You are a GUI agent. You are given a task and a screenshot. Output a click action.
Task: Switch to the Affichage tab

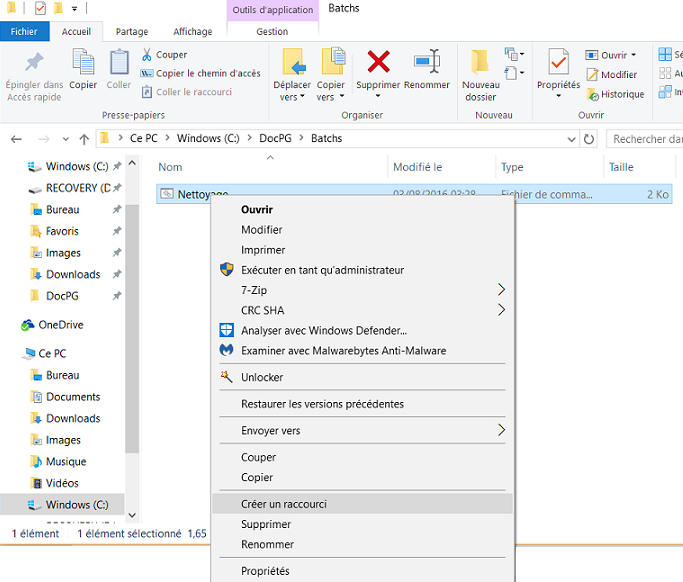coord(193,31)
